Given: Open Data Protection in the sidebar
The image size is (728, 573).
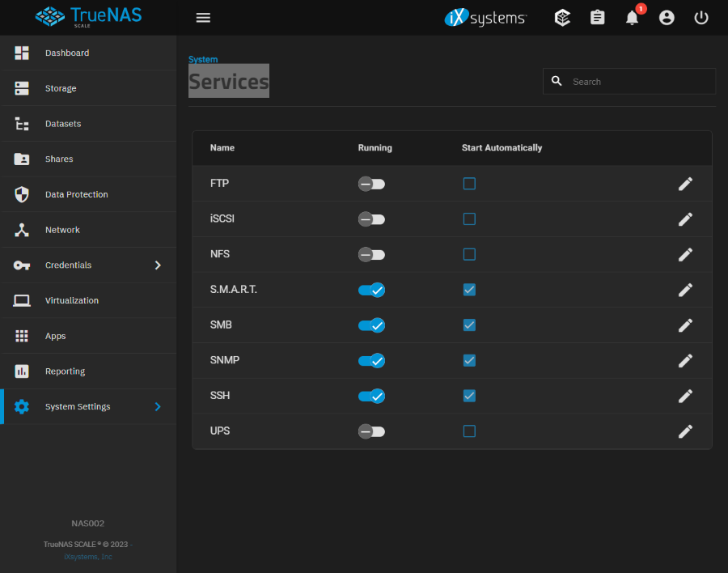Looking at the screenshot, I should click(x=76, y=194).
